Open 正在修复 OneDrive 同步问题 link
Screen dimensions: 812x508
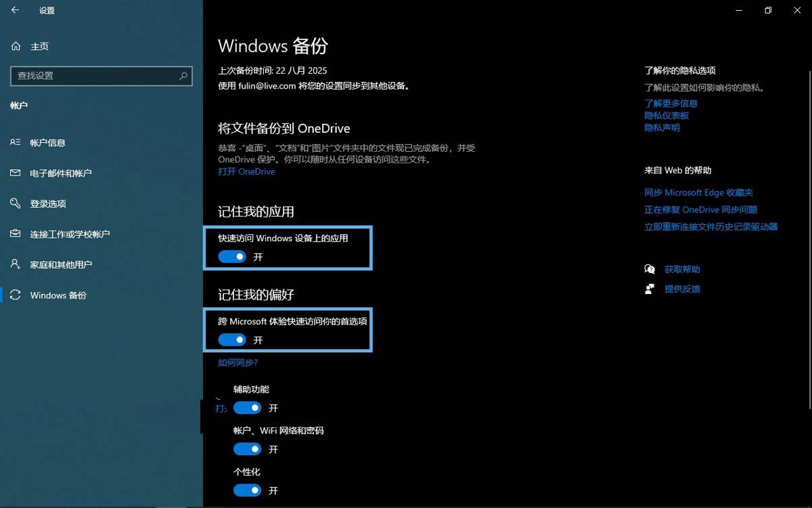pyautogui.click(x=700, y=209)
